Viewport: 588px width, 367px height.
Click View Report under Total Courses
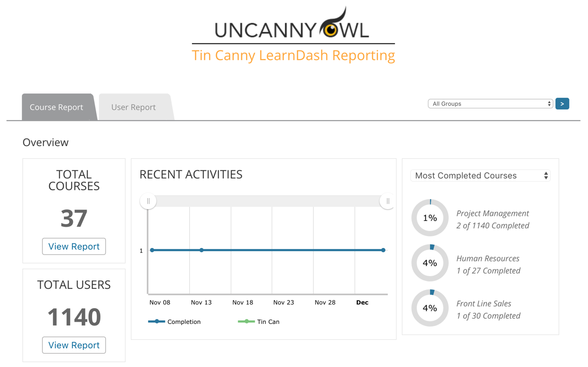(x=74, y=246)
